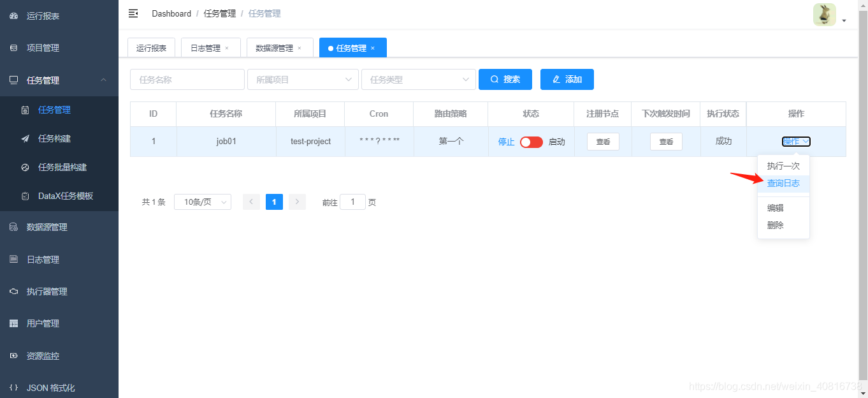Click the Cron column header
Screen dimensions: 868x398
click(x=379, y=114)
